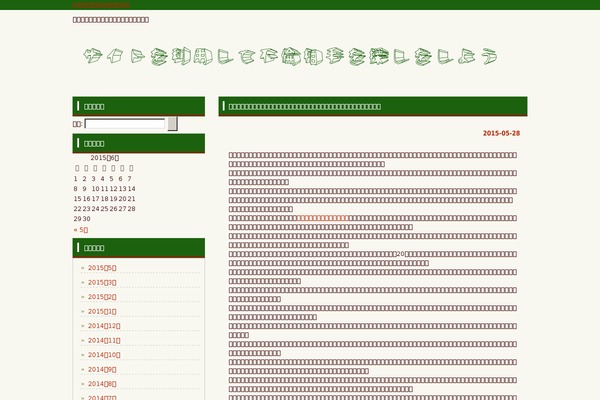This screenshot has height=400, width=600.
Task: Click calendar day 15
Action: 77,199
